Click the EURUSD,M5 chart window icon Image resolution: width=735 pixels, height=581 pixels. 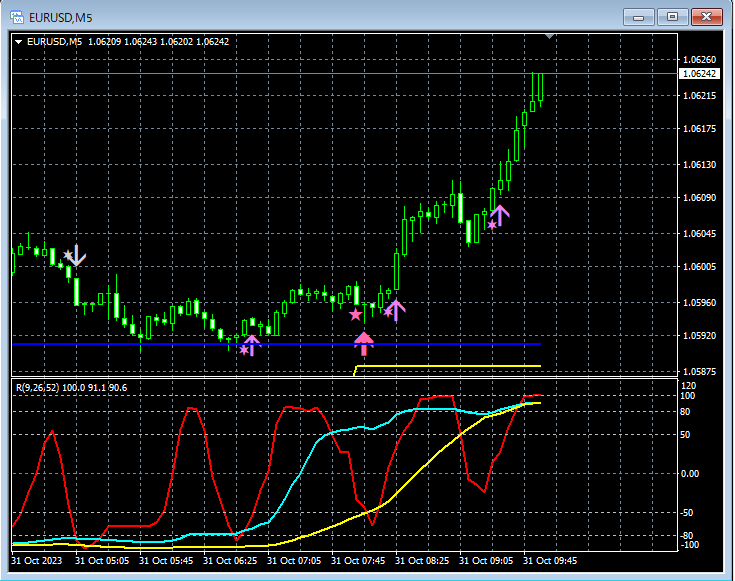[x=17, y=18]
